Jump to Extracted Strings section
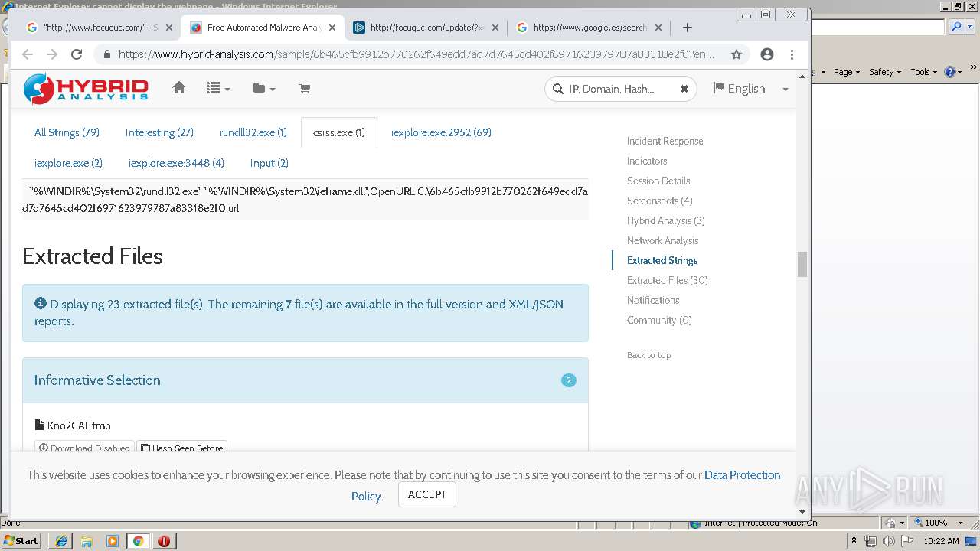Image resolution: width=980 pixels, height=551 pixels. [662, 260]
